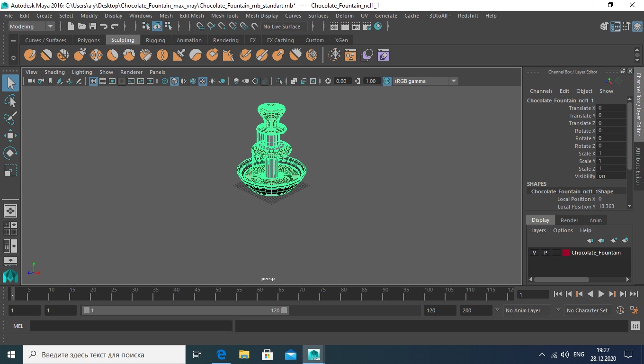Open the purple blend shape window icon

[384, 55]
